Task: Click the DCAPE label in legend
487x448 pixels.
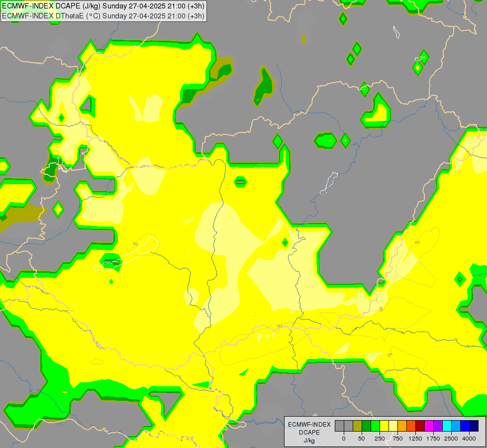Action: pyautogui.click(x=309, y=433)
